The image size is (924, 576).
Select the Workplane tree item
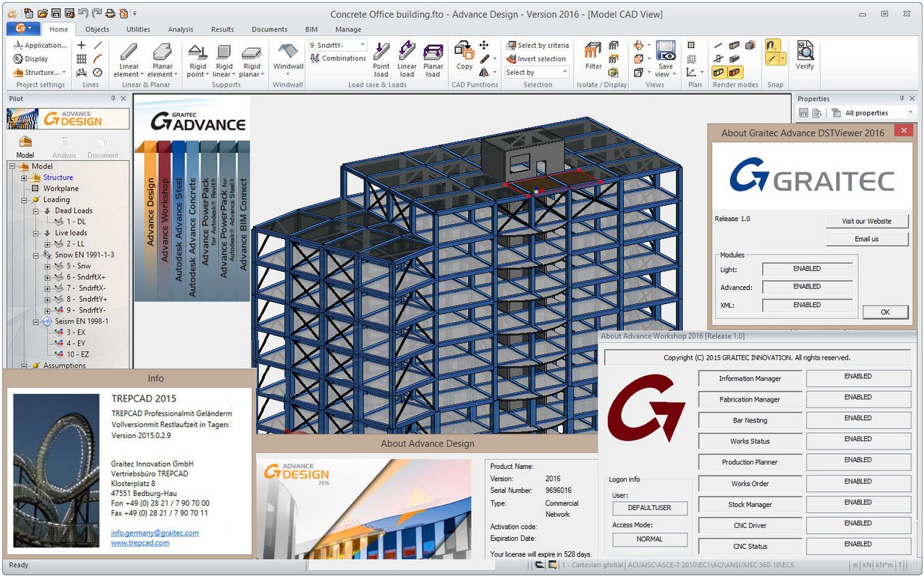pos(61,189)
